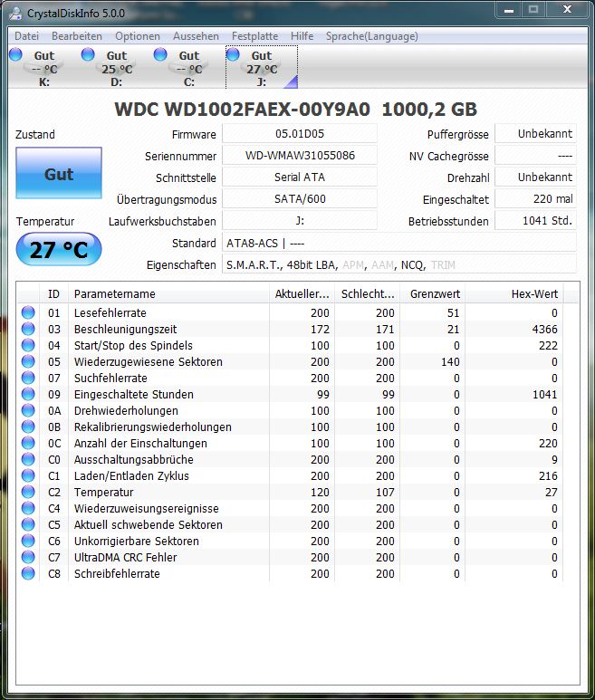Click the Aktueller... column header
The height and width of the screenshot is (700, 595).
(302, 293)
